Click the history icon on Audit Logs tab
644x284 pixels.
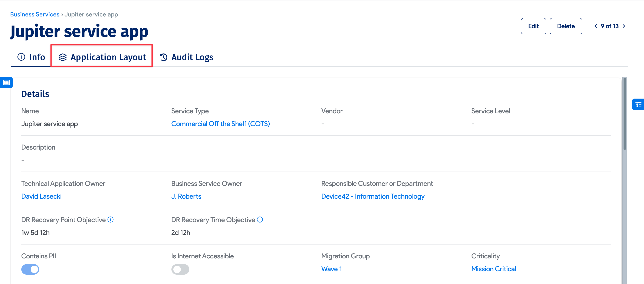coord(163,57)
